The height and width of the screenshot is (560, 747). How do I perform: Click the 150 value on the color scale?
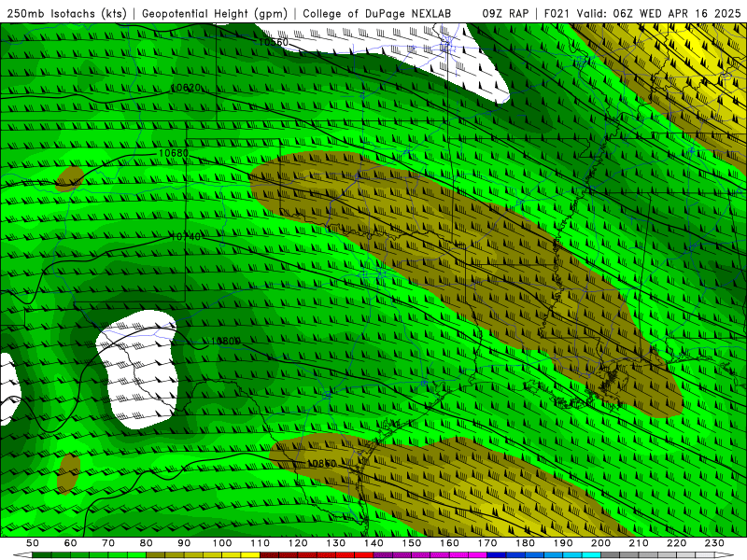coord(412,543)
